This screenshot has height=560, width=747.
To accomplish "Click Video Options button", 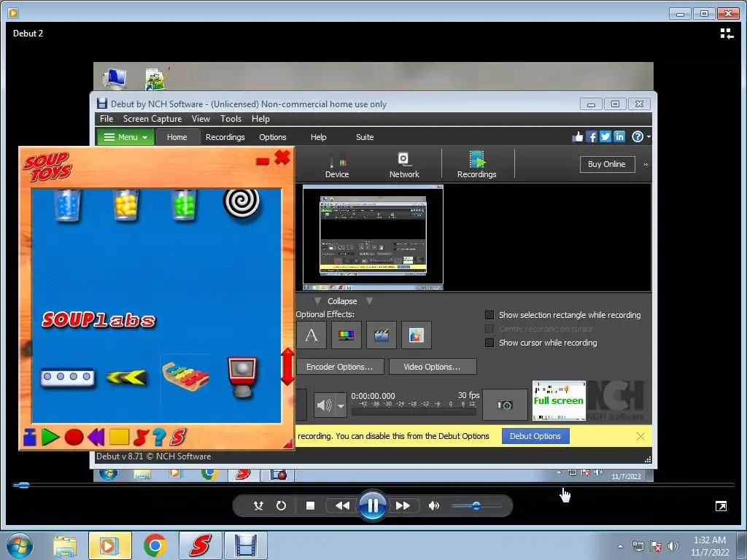I will coord(433,367).
